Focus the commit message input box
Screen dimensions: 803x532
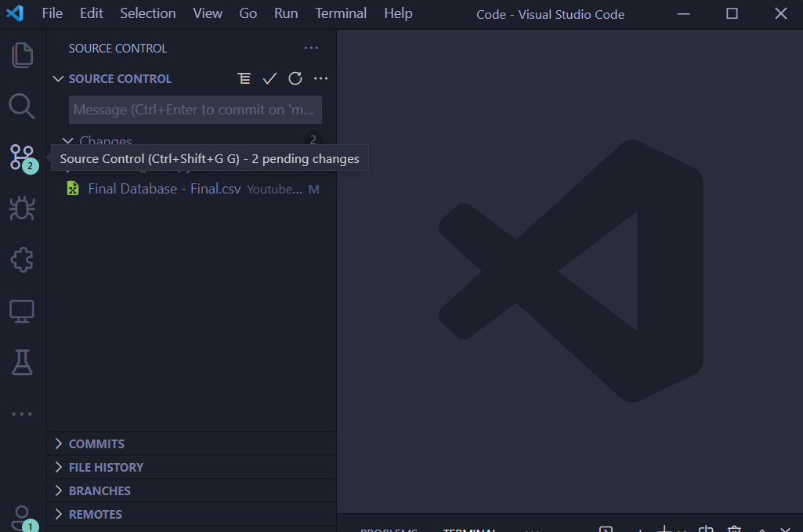195,110
